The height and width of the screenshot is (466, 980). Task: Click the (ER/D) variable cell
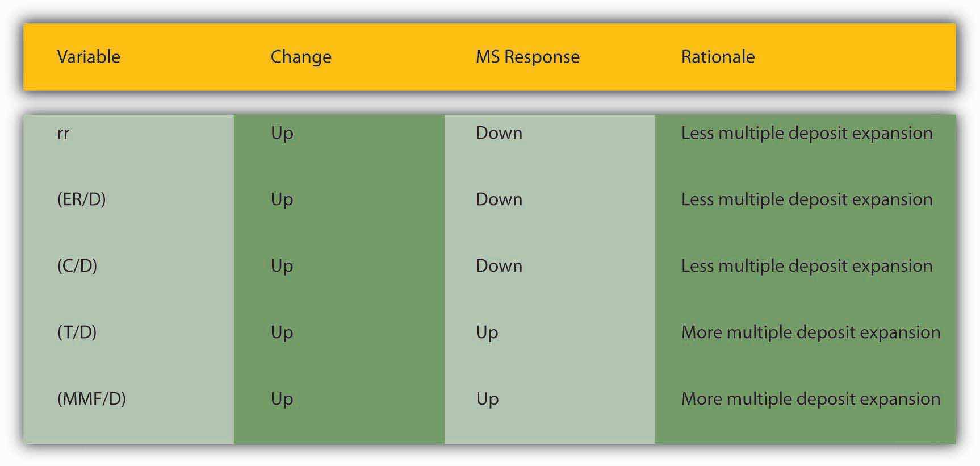click(81, 199)
